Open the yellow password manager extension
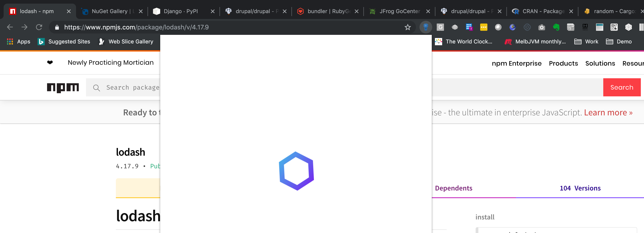The height and width of the screenshot is (233, 644). click(x=484, y=27)
